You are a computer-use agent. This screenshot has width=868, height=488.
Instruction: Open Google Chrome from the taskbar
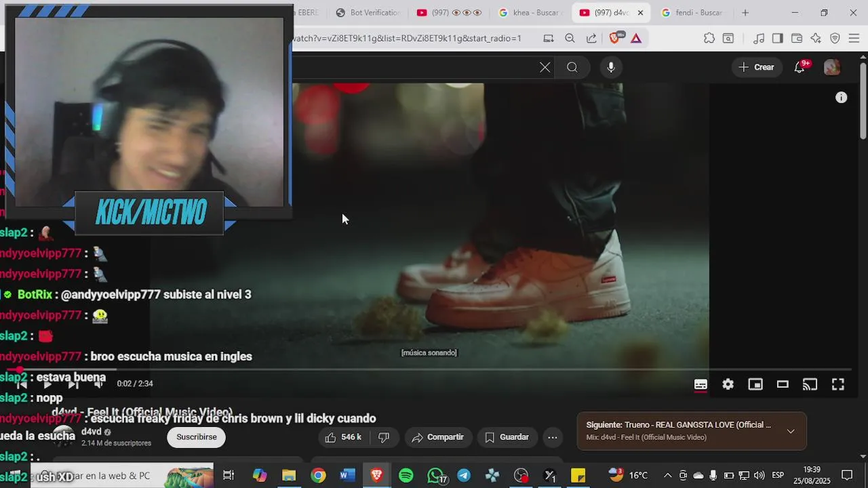tap(318, 475)
